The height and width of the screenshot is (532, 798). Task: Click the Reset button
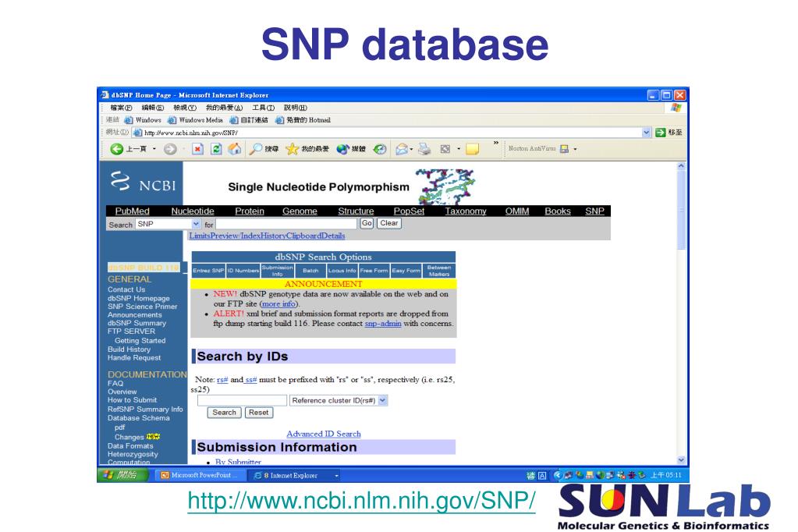(x=258, y=413)
